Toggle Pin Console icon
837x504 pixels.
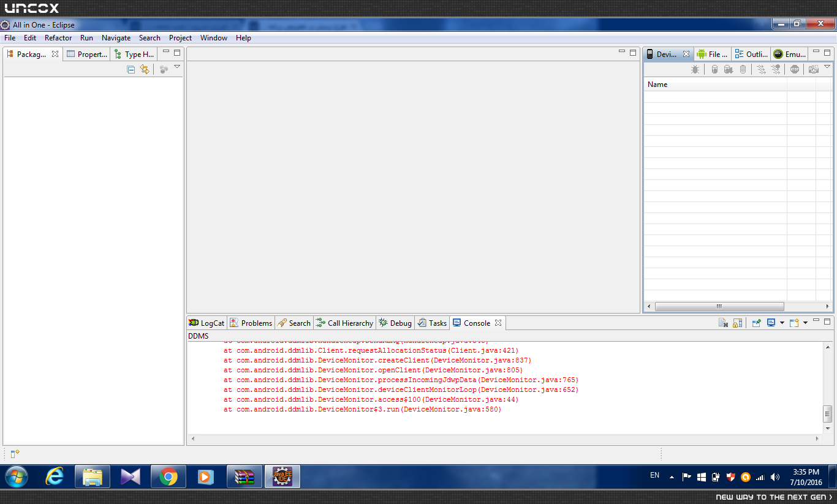click(x=757, y=323)
